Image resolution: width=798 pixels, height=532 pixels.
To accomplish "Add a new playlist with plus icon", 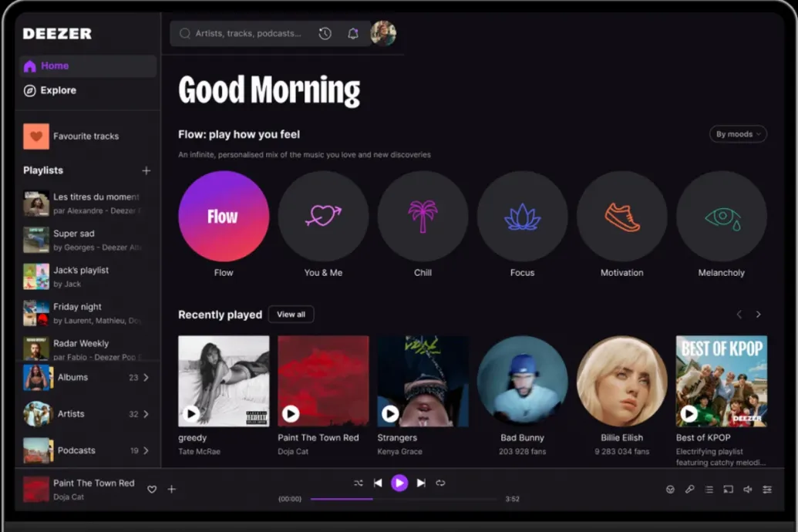I will [x=146, y=170].
